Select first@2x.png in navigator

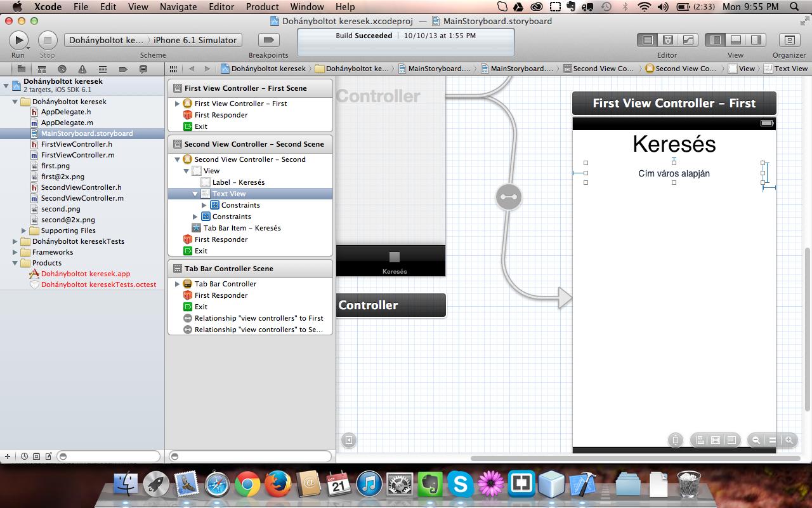[62, 177]
